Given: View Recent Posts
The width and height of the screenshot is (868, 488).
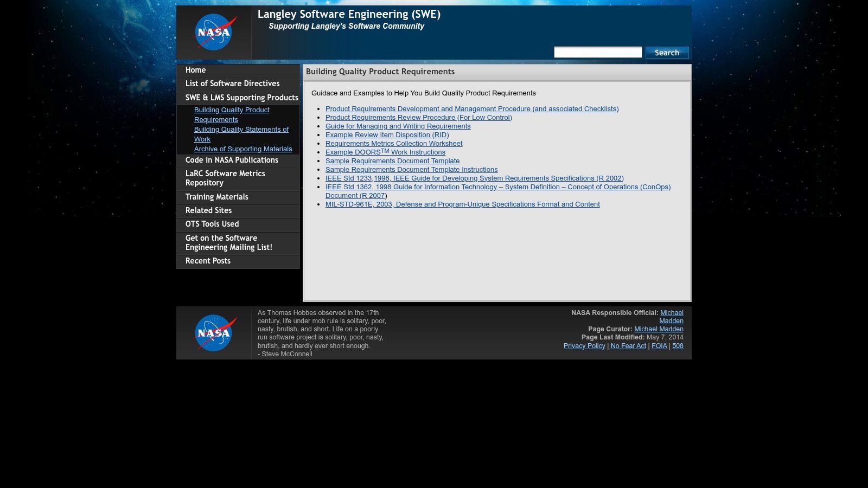Looking at the screenshot, I should (238, 261).
